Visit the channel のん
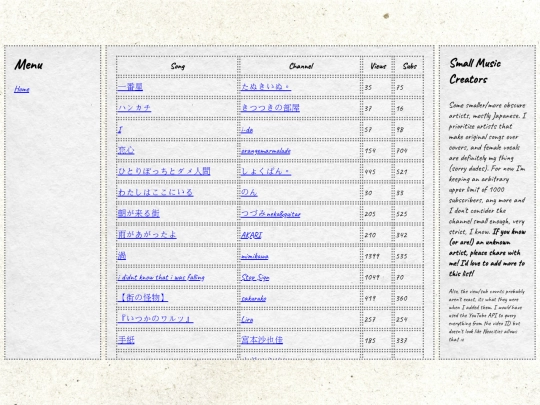The image size is (540, 405). point(249,192)
